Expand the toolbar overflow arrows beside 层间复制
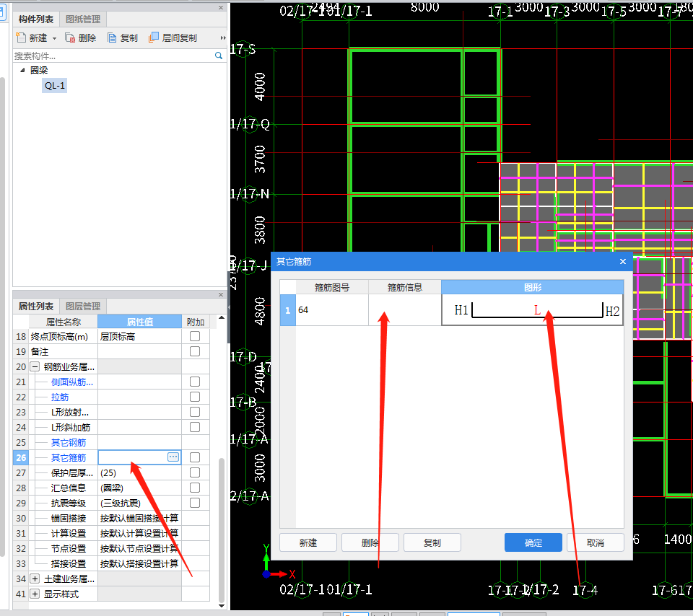This screenshot has width=693, height=616. [x=223, y=38]
